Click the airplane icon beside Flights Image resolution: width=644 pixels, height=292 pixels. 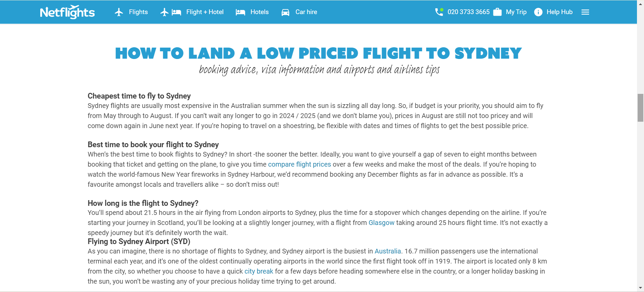coord(119,12)
